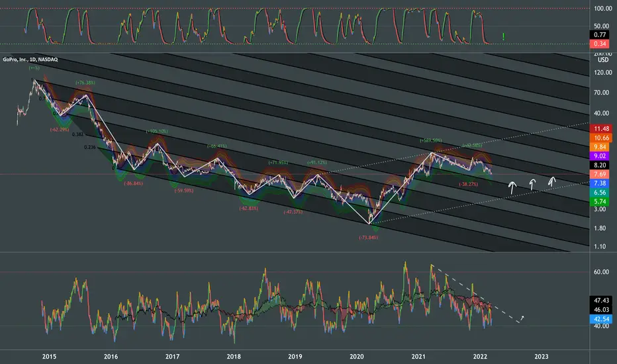Select the purple 9.02 price label
The height and width of the screenshot is (364, 617).
click(600, 156)
